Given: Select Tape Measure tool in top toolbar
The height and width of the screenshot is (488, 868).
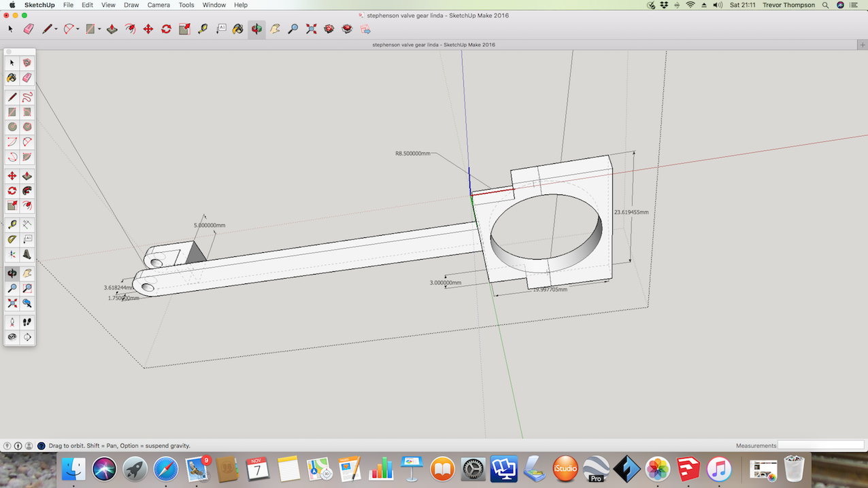Looking at the screenshot, I should pos(203,29).
